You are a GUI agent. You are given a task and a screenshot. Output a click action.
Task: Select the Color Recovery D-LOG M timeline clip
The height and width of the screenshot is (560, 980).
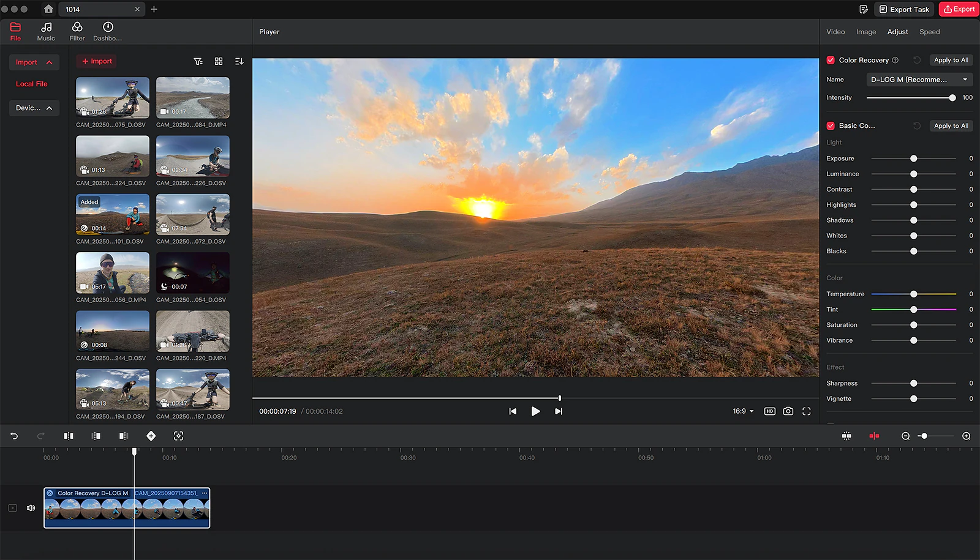[127, 508]
